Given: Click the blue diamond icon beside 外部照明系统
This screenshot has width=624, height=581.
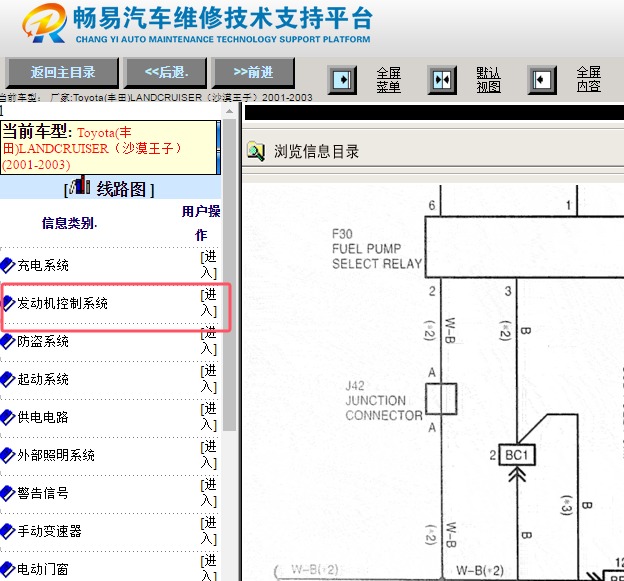Looking at the screenshot, I should pyautogui.click(x=8, y=455).
